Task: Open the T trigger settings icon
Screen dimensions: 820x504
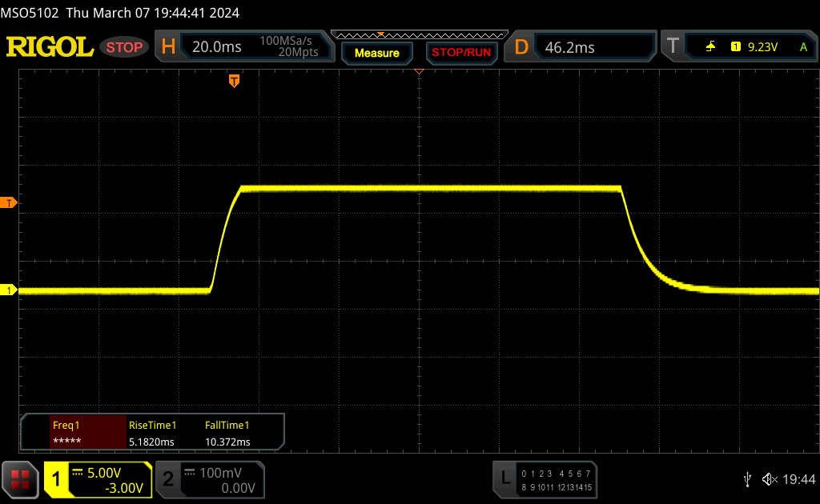Action: [673, 47]
